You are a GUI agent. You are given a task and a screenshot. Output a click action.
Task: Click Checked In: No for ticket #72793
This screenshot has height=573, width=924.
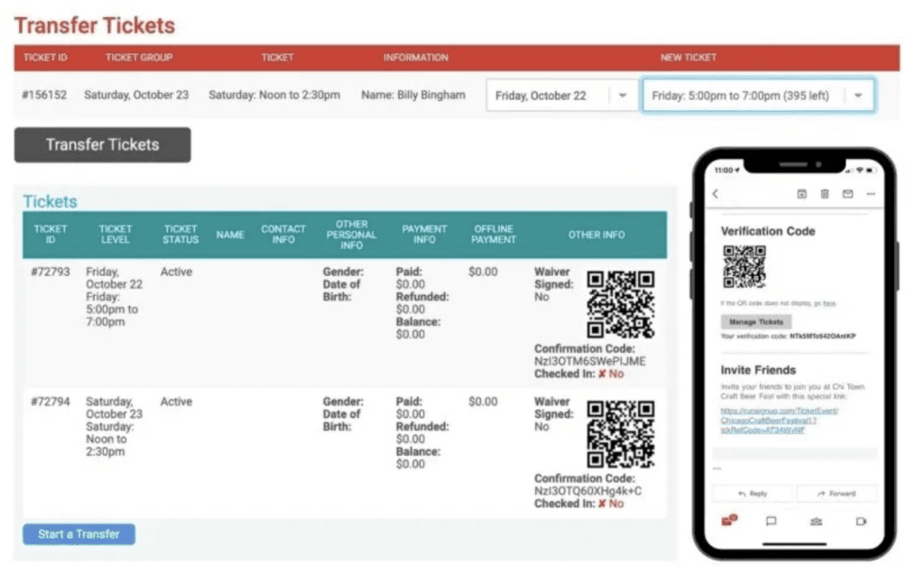tap(578, 374)
